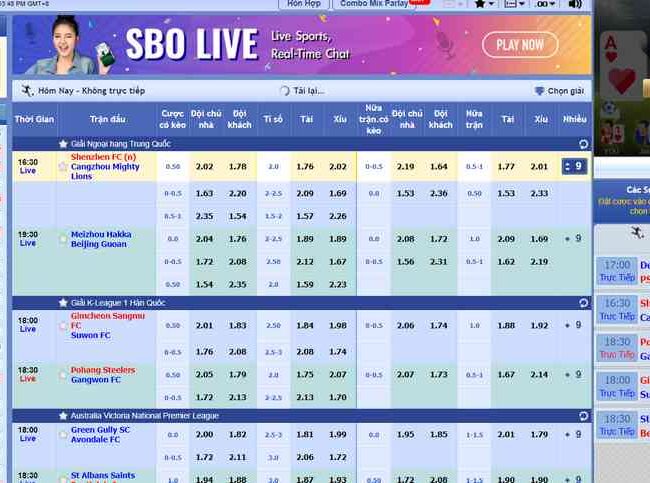Star the Giải Ngoại hạng Trung Quốc league
This screenshot has height=483, width=650.
pos(63,144)
